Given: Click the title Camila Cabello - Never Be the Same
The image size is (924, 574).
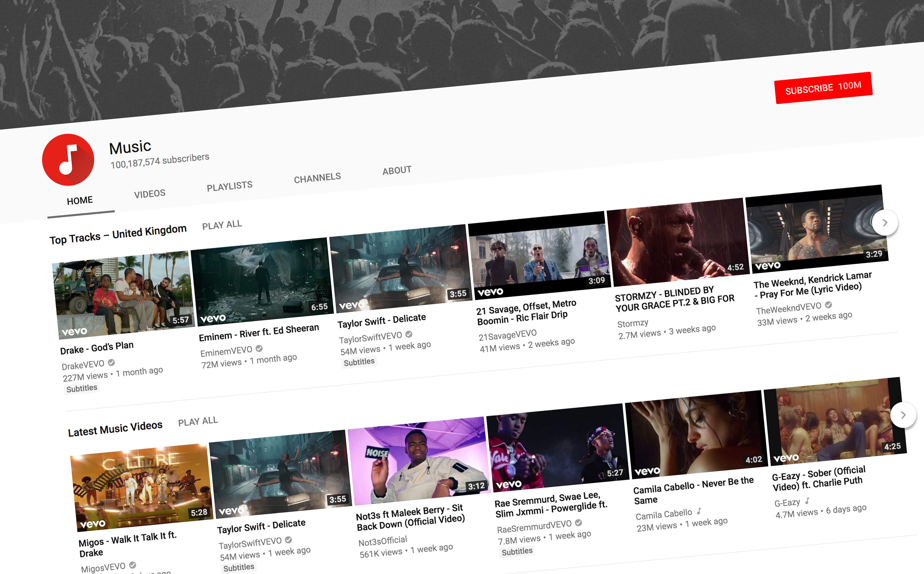Looking at the screenshot, I should pyautogui.click(x=693, y=490).
